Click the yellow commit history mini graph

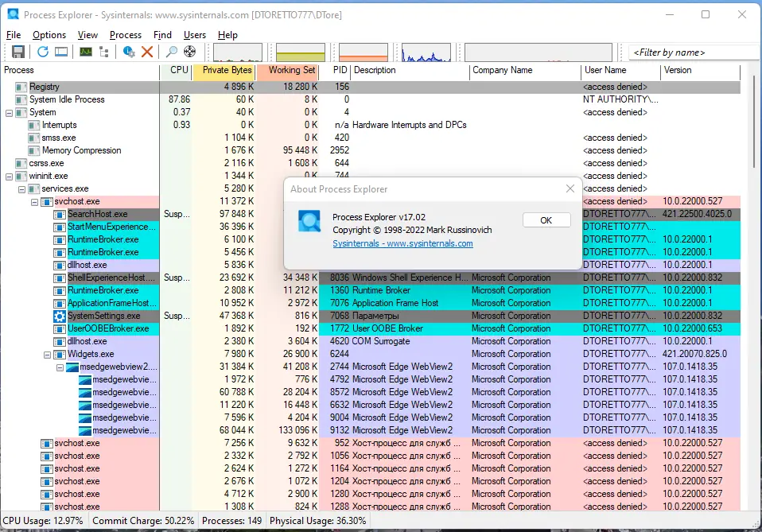301,52
